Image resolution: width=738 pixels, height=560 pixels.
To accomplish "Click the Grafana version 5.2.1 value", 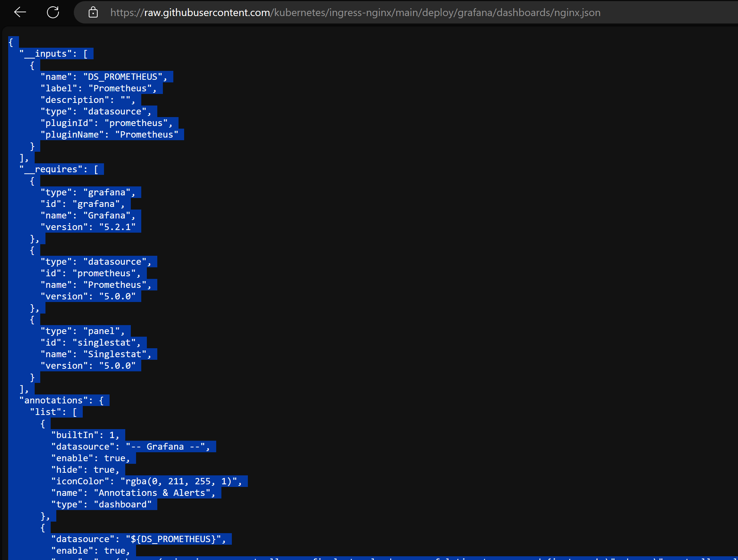I will 117,227.
